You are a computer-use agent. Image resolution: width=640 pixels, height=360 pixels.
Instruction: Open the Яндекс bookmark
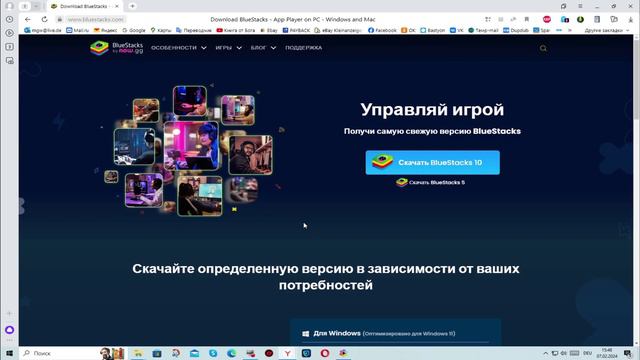105,30
